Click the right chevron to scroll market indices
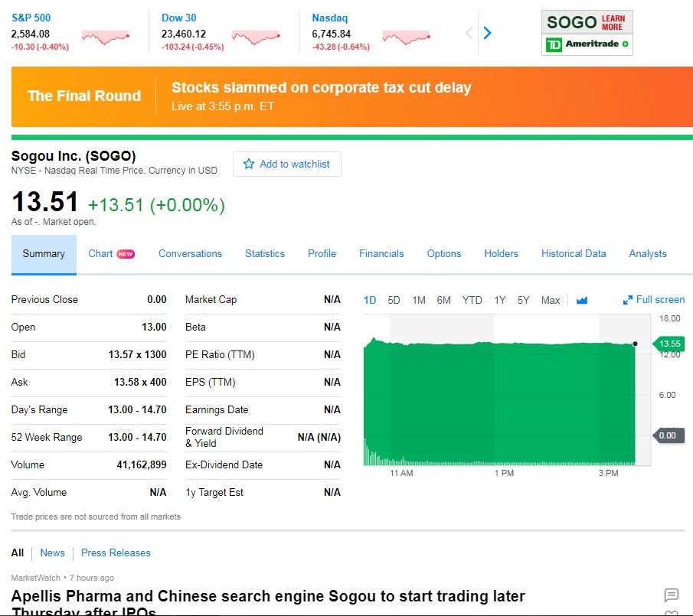693x616 pixels. coord(488,33)
